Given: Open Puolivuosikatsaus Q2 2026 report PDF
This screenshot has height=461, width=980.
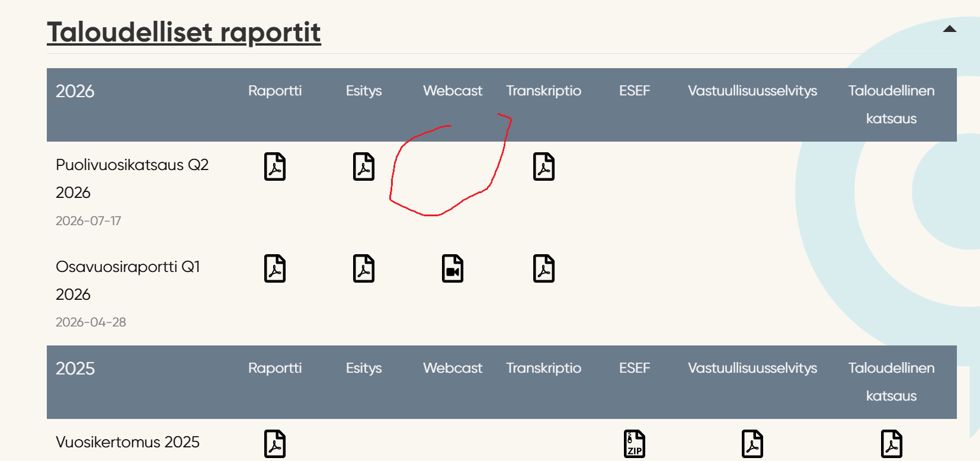Looking at the screenshot, I should pyautogui.click(x=275, y=167).
